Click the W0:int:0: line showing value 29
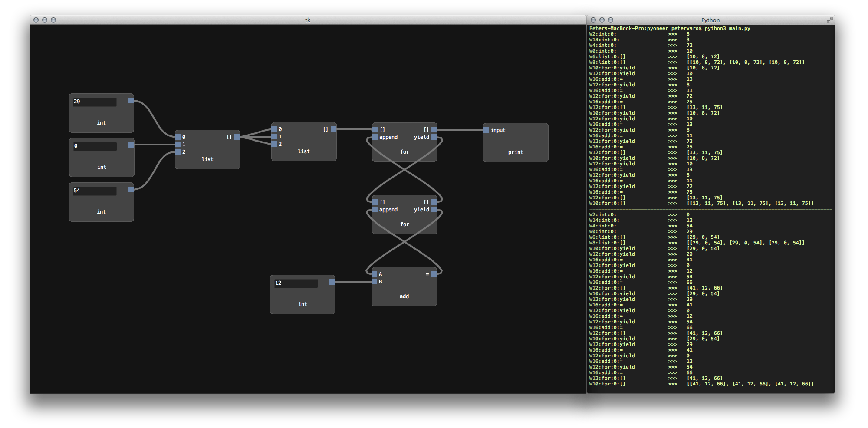The height and width of the screenshot is (428, 868). point(641,231)
